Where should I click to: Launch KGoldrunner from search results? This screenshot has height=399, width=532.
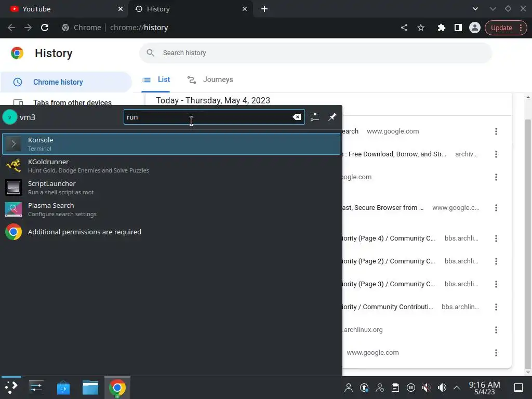pyautogui.click(x=171, y=166)
